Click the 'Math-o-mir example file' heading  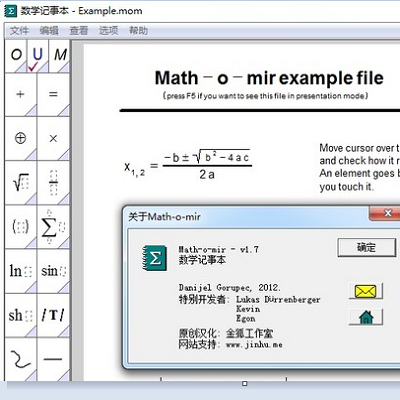[x=269, y=78]
